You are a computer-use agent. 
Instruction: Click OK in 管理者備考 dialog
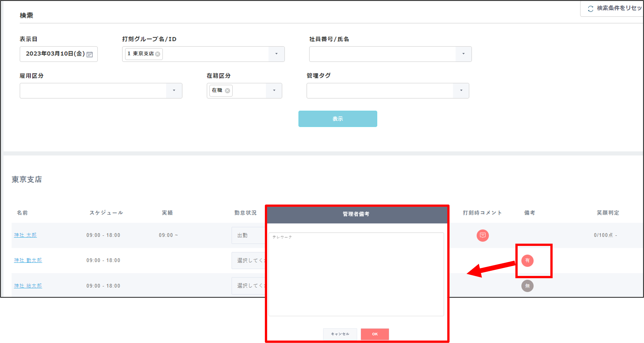tap(375, 334)
